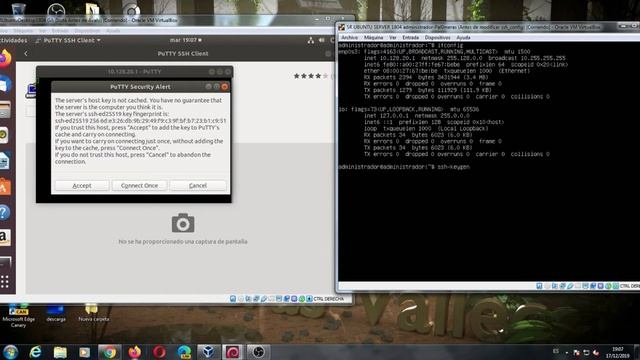
Task: Select the descarga desktop icon
Action: [56, 313]
